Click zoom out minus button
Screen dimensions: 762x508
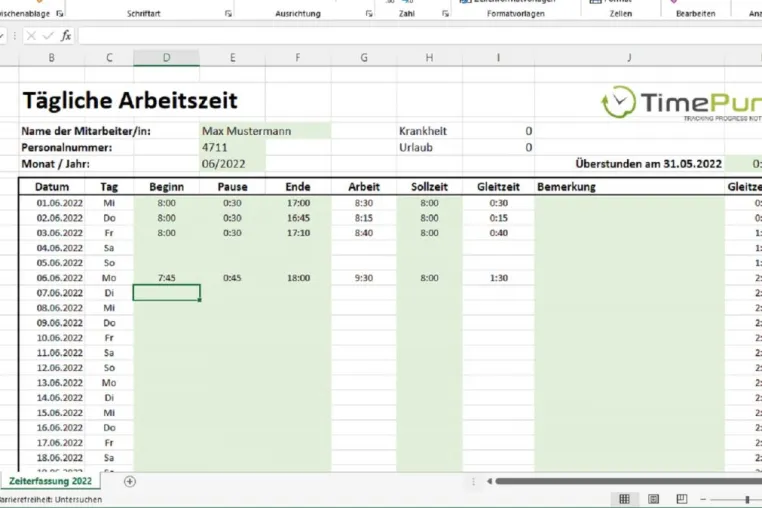[703, 499]
